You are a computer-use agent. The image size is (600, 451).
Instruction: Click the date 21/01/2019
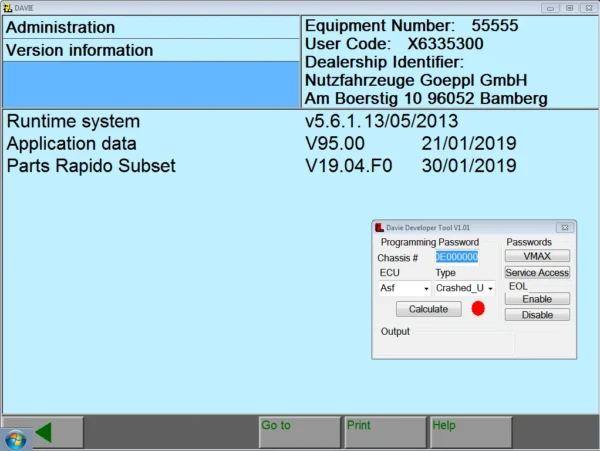[x=469, y=143]
